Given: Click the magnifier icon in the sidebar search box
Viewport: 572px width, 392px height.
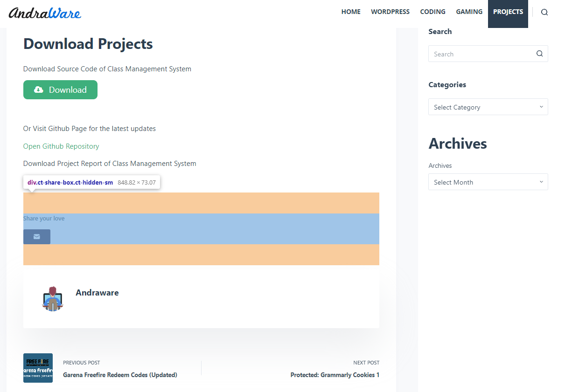Looking at the screenshot, I should [x=539, y=54].
